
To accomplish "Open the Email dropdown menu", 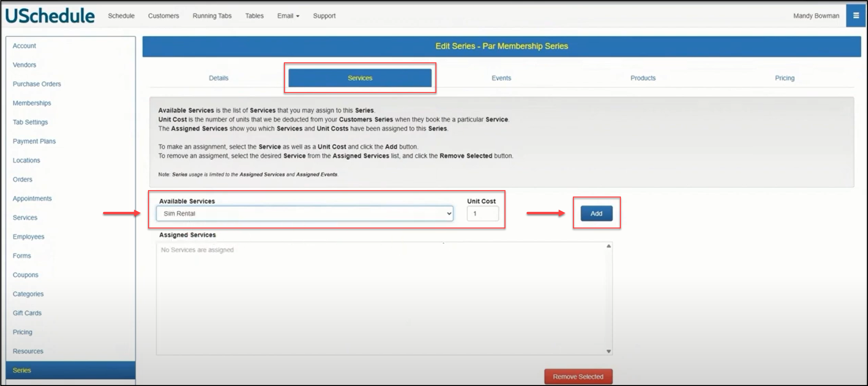I will [x=288, y=16].
